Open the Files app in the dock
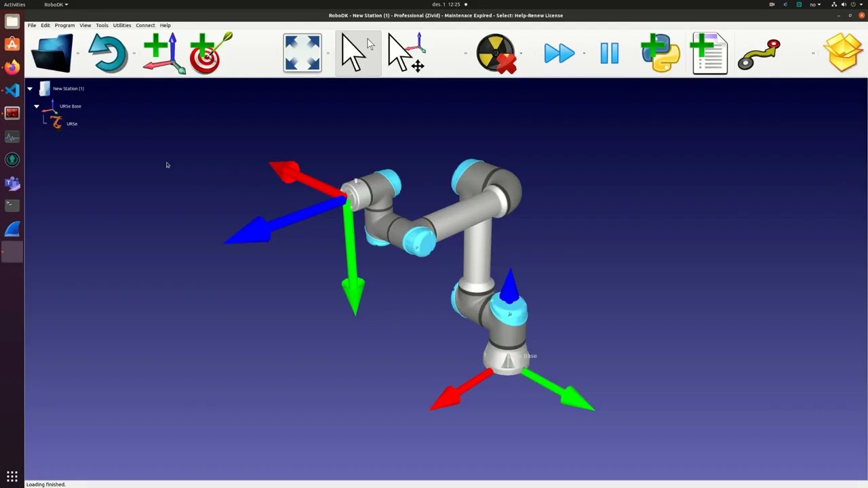The image size is (868, 488). tap(12, 22)
